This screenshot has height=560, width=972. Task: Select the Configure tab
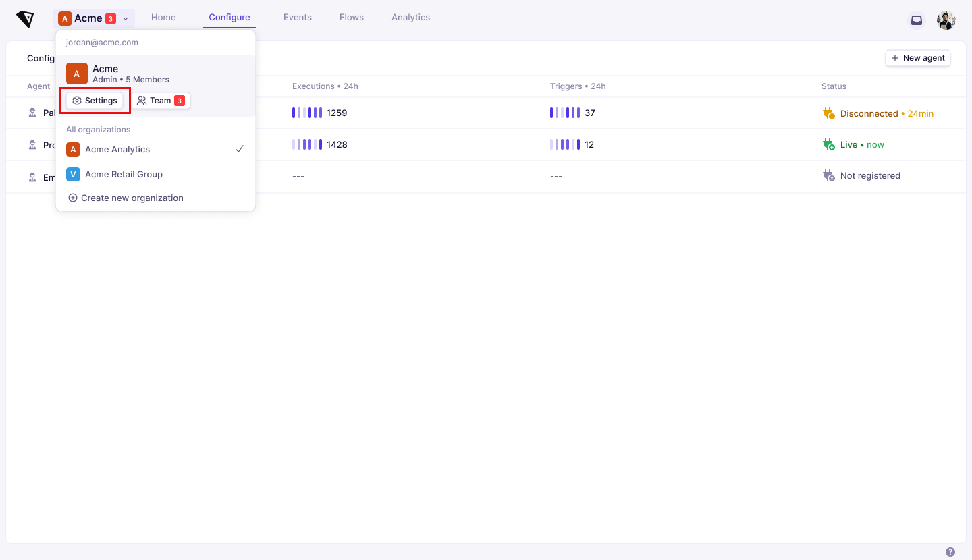click(230, 18)
